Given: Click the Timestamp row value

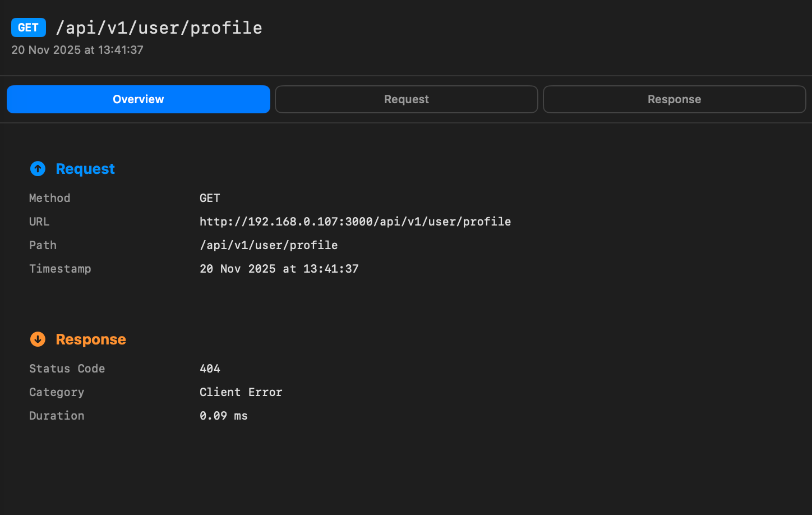Looking at the screenshot, I should click(x=279, y=269).
